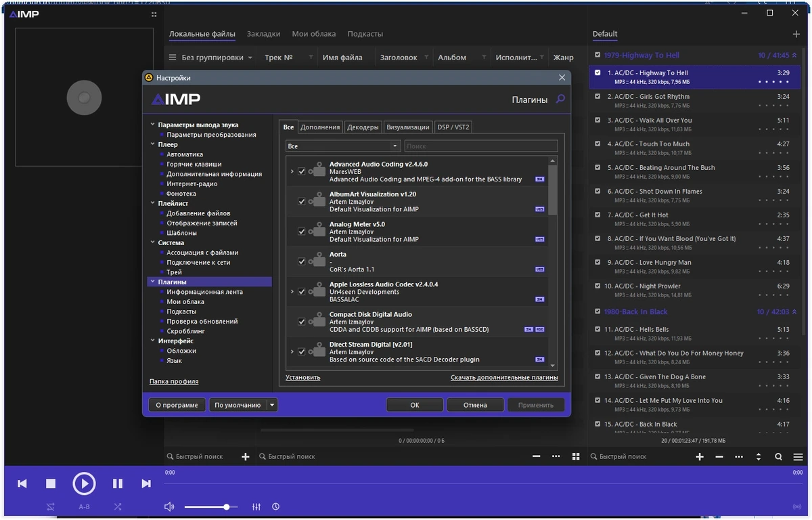Click the Отмена button
Viewport: 812px width, 520px height.
(475, 405)
